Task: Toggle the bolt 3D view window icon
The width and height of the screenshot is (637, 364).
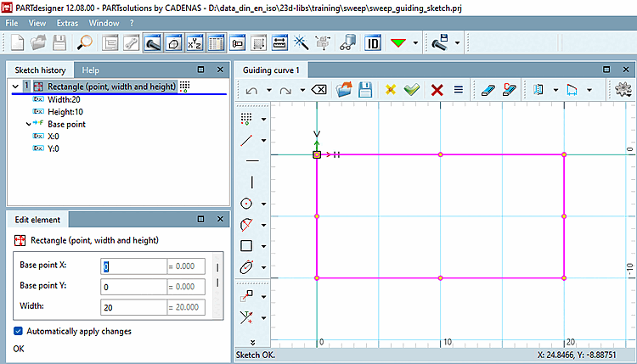Action: coord(153,42)
